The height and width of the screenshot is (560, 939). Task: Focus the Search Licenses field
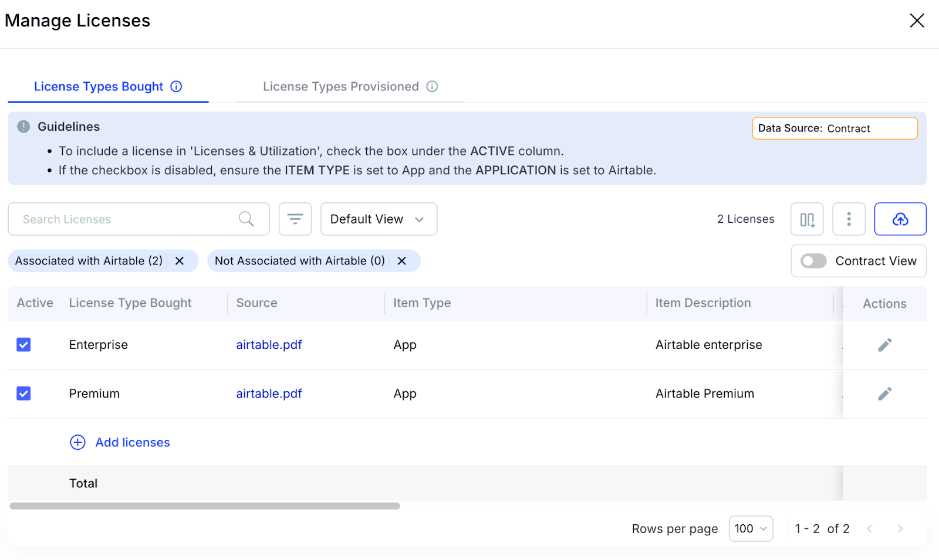pyautogui.click(x=139, y=219)
